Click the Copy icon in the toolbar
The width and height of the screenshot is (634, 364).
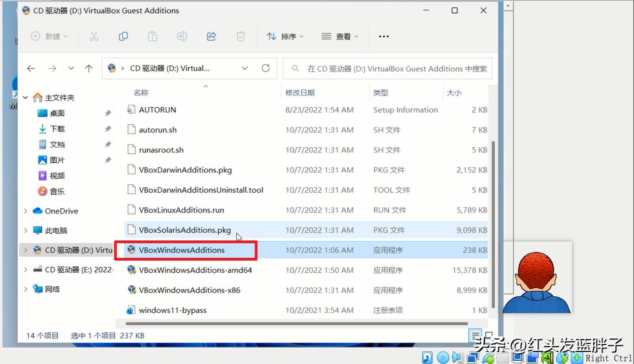coord(123,36)
